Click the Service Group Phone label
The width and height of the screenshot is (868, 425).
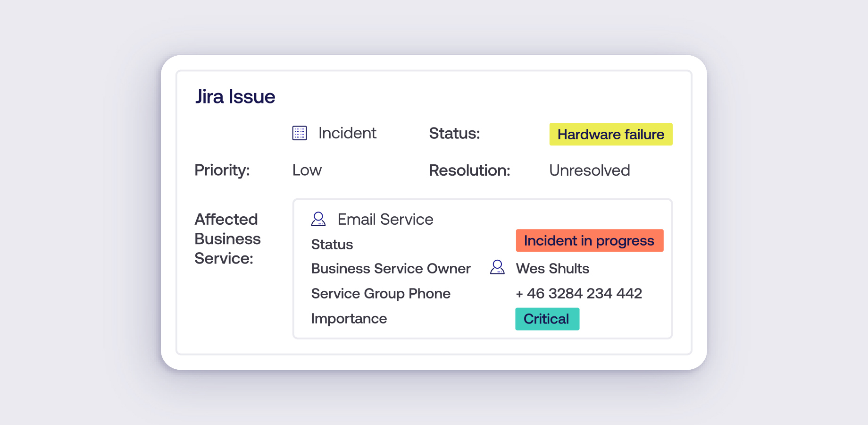click(x=381, y=294)
